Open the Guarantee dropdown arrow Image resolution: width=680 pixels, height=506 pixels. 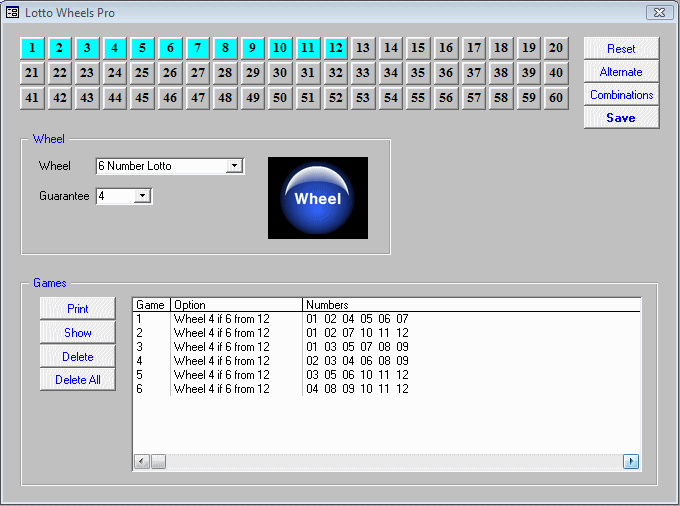coord(142,196)
